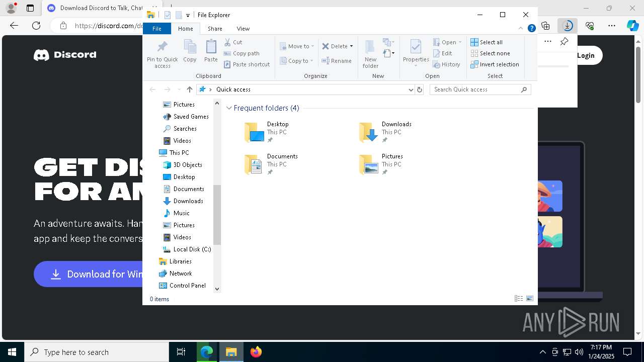Click Select none in ribbon
The height and width of the screenshot is (362, 644).
click(x=490, y=53)
